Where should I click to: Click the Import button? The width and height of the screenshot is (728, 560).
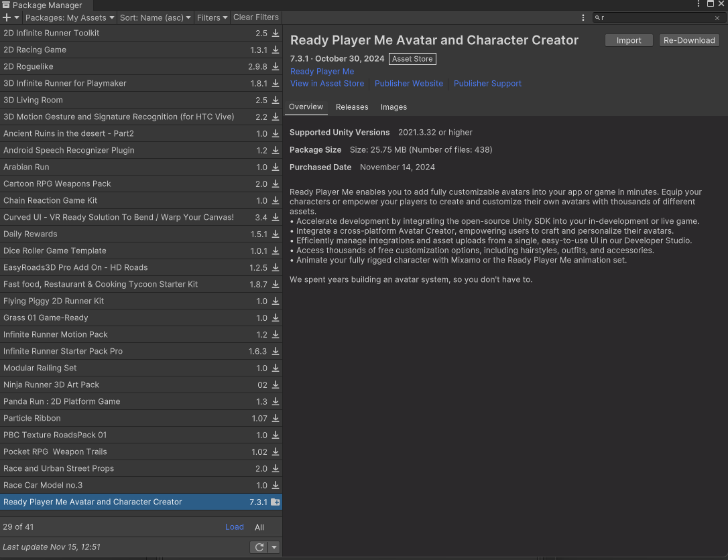[629, 40]
